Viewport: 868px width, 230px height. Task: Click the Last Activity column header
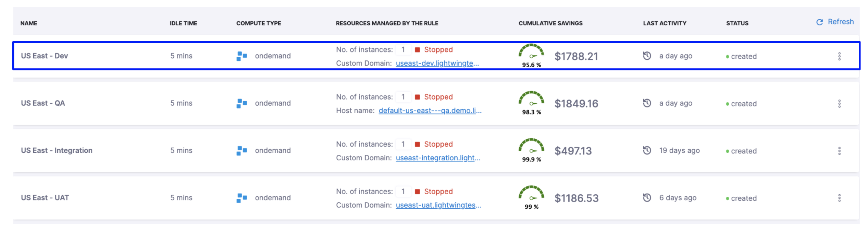[665, 23]
